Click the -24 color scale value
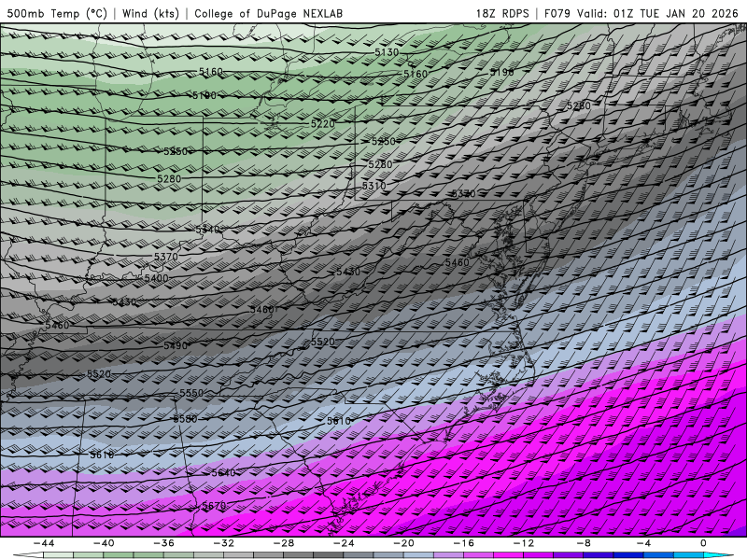The height and width of the screenshot is (560, 747). pyautogui.click(x=344, y=543)
